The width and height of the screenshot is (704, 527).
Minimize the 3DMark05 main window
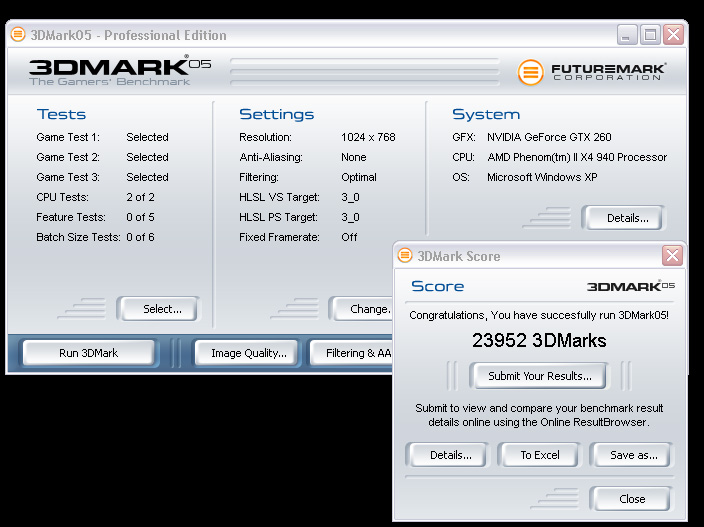(627, 35)
